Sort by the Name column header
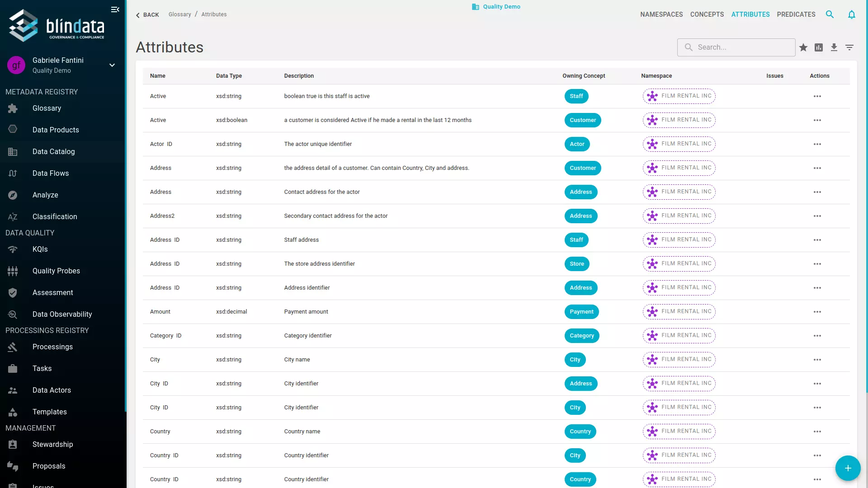868x488 pixels. [x=158, y=76]
